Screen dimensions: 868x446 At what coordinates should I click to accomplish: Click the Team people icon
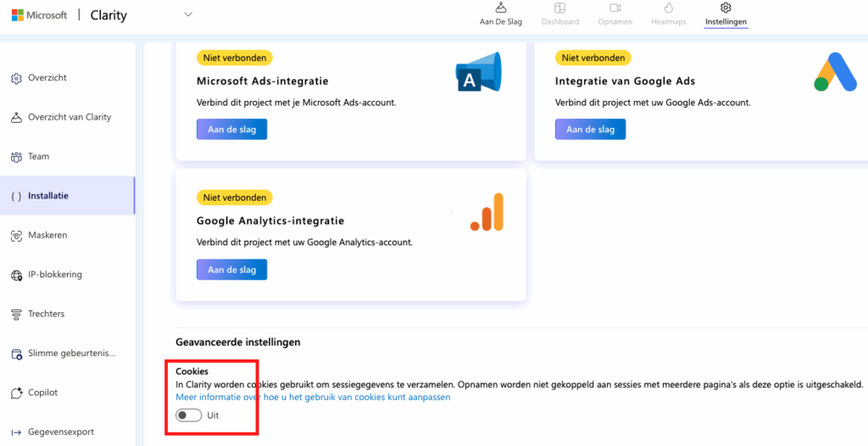[x=16, y=157]
